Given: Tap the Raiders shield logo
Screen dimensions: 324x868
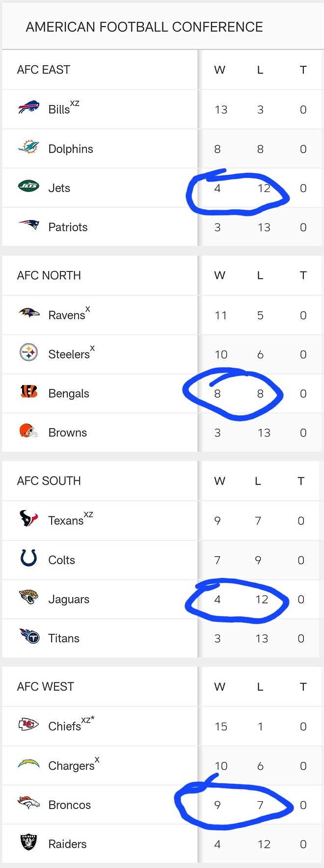Looking at the screenshot, I should pyautogui.click(x=28, y=842).
